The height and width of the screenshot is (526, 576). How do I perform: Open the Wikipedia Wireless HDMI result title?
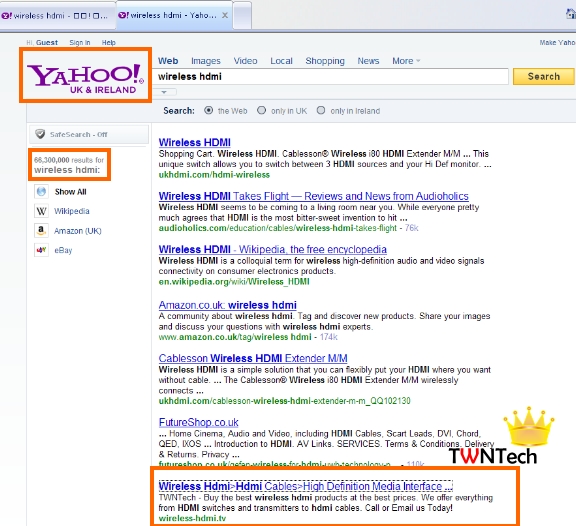273,249
